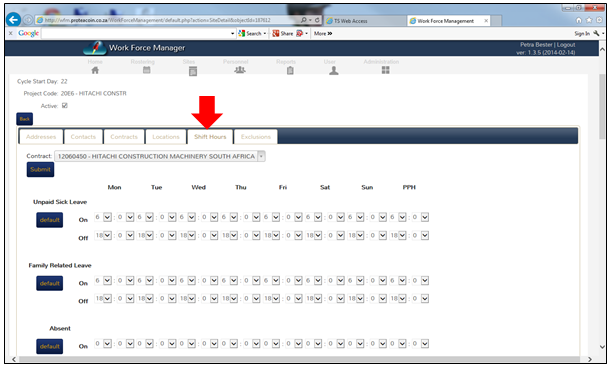Open browser home icon at top right
The image size is (609, 368).
click(x=579, y=20)
